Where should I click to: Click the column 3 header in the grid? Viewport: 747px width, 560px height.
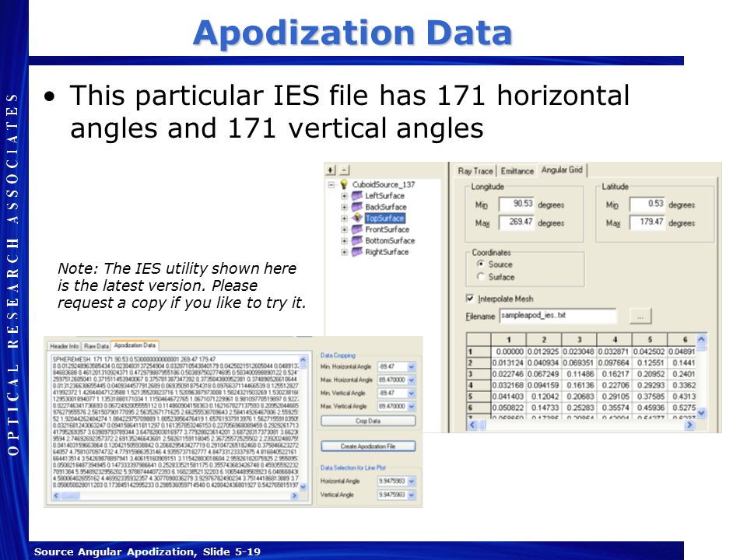tap(579, 340)
